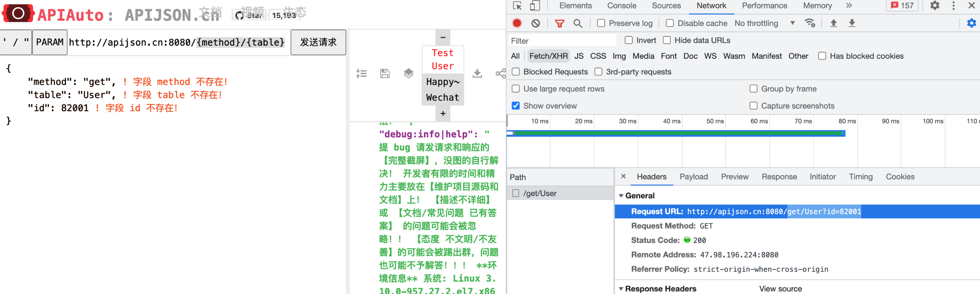Filter by Fetch/XHR type
980x294 pixels.
[x=548, y=56]
